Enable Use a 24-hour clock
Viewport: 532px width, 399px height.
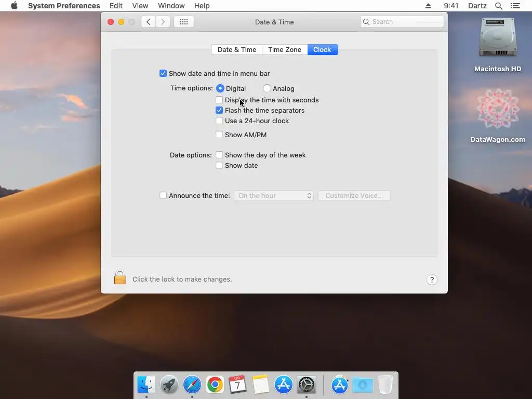click(219, 121)
